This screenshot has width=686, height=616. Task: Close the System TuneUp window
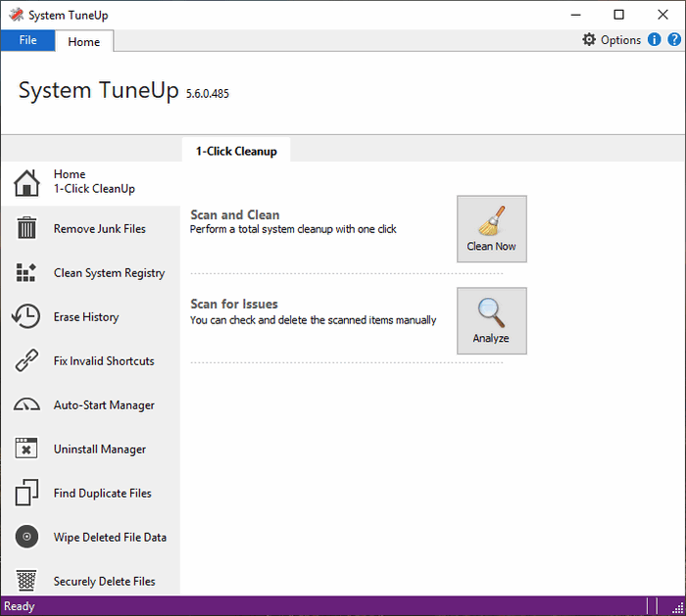662,15
